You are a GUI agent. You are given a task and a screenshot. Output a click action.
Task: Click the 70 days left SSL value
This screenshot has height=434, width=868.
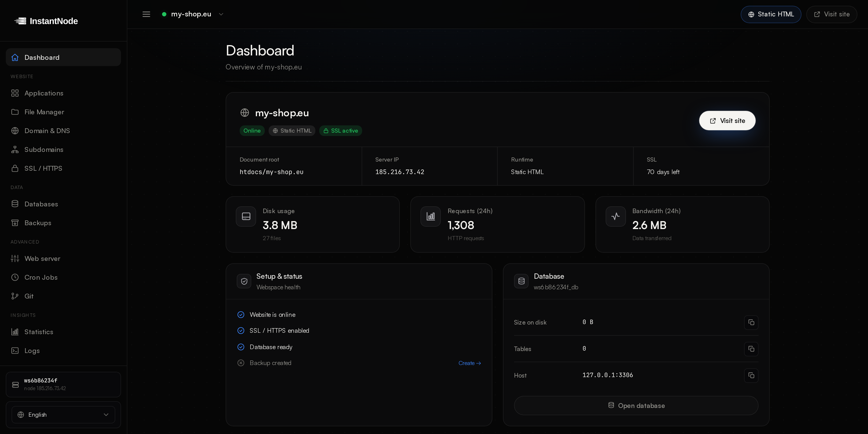coord(663,172)
